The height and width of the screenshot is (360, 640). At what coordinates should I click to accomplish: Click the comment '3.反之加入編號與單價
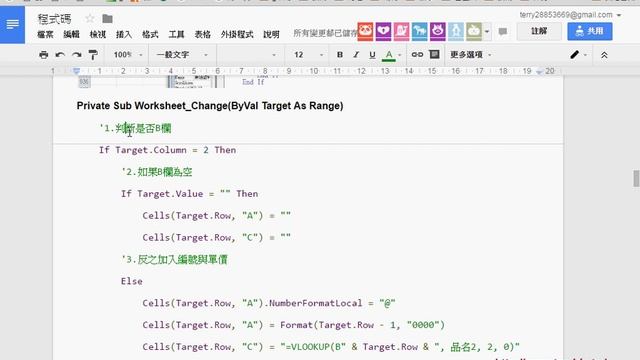tap(174, 259)
